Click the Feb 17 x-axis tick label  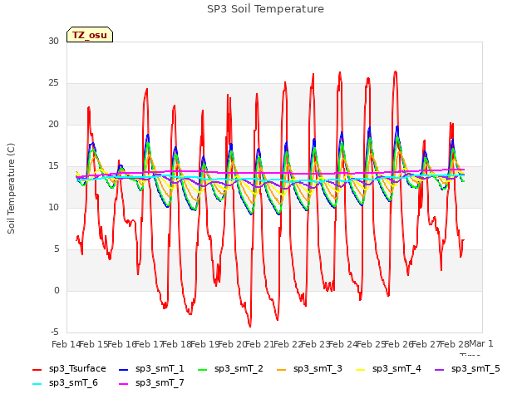pyautogui.click(x=150, y=344)
